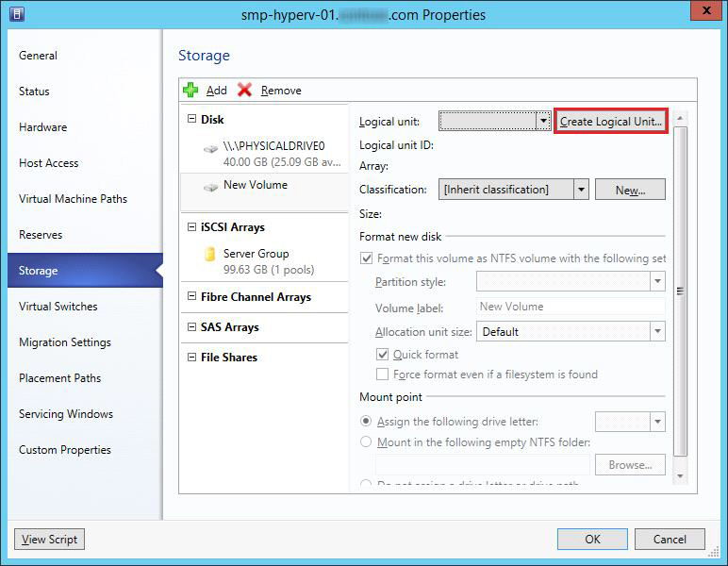728x566 pixels.
Task: Select the PHYSICALDRIVE0 disk icon
Action: coord(210,150)
